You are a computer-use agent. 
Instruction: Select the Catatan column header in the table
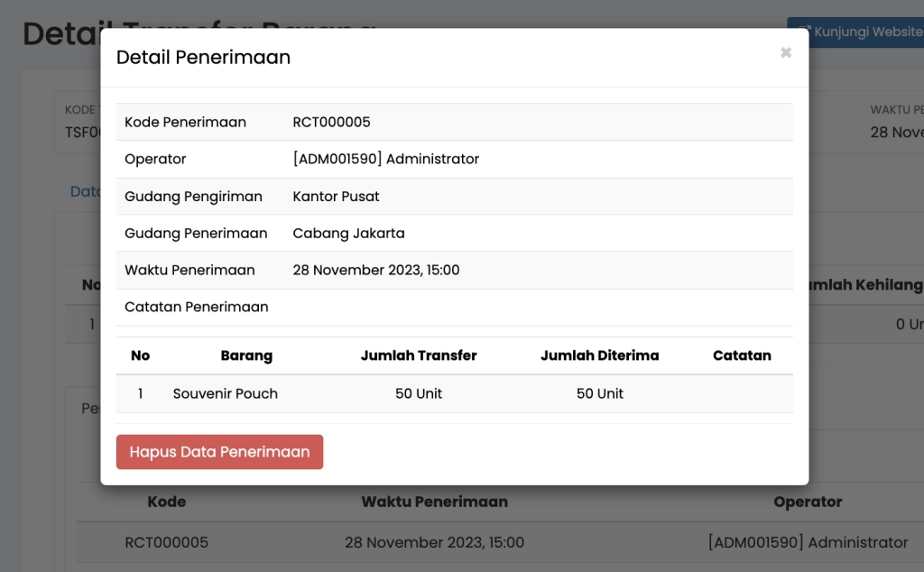[742, 355]
